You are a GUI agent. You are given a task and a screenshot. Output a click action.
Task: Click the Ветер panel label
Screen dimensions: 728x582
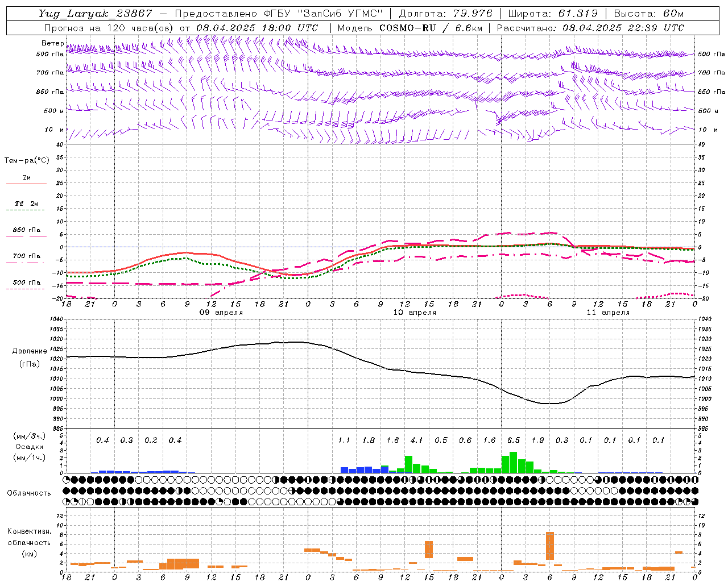coord(52,43)
